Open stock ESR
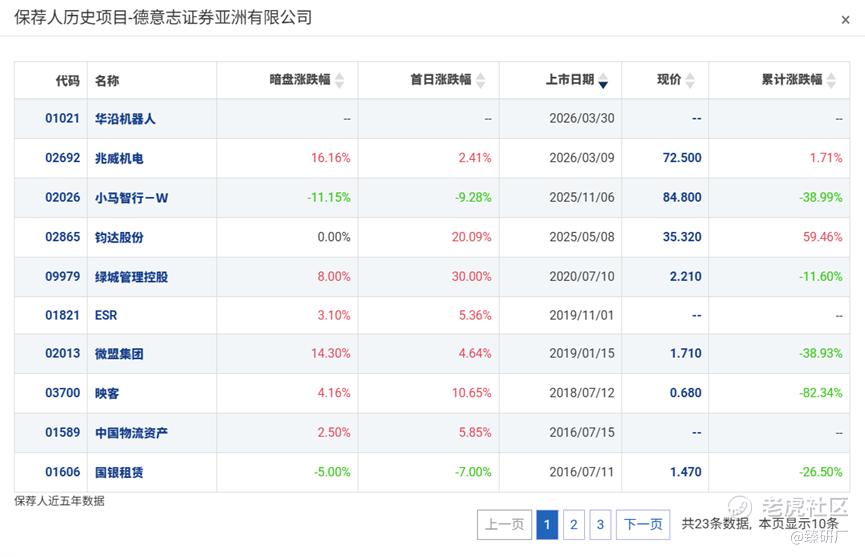The height and width of the screenshot is (557, 865). click(106, 315)
